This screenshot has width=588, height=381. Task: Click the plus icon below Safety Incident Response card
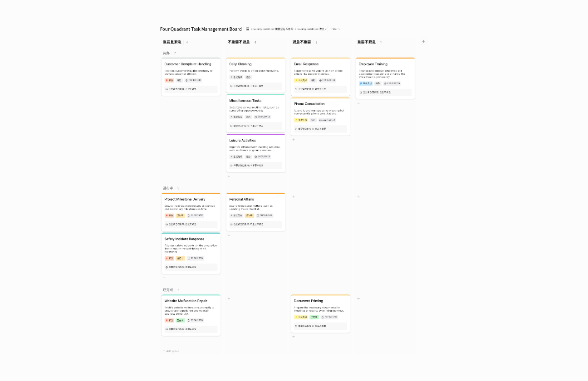pos(164,278)
